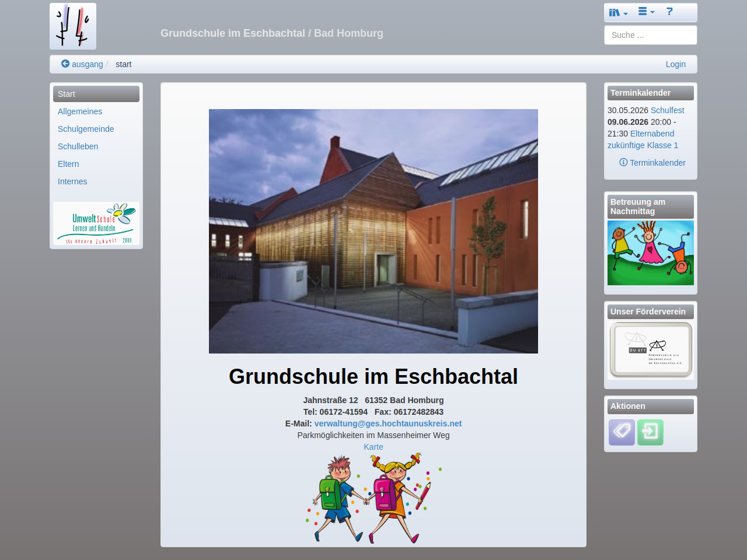Open the Betreuung am Nachmittag picture
747x560 pixels.
(650, 253)
